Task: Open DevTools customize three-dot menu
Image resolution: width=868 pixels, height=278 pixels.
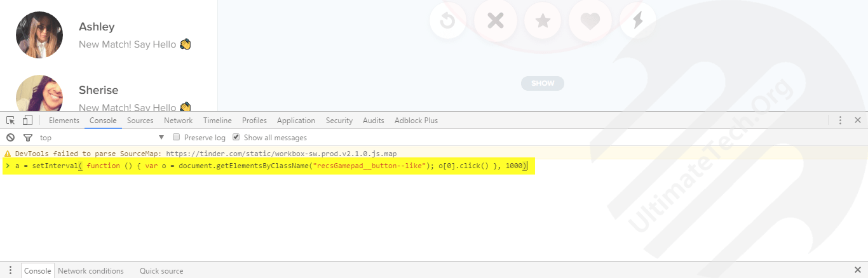Action: tap(840, 121)
